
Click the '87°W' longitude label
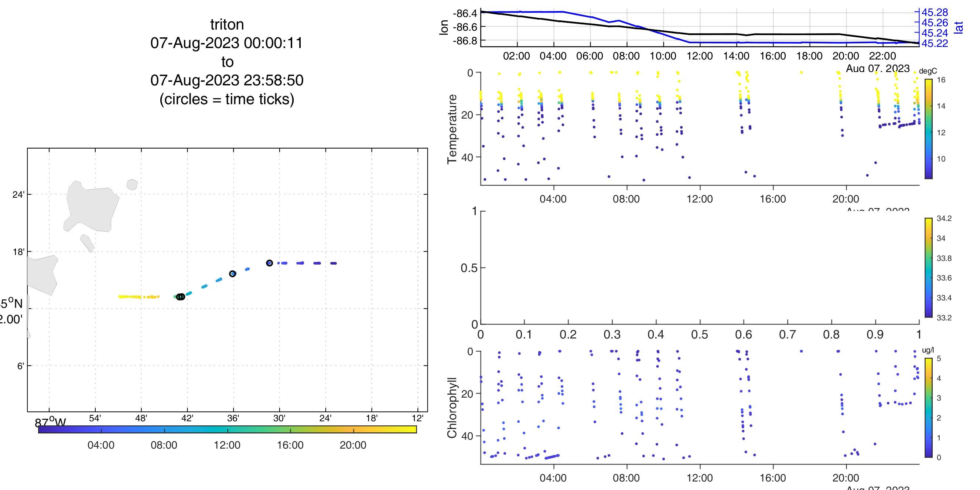pyautogui.click(x=50, y=422)
